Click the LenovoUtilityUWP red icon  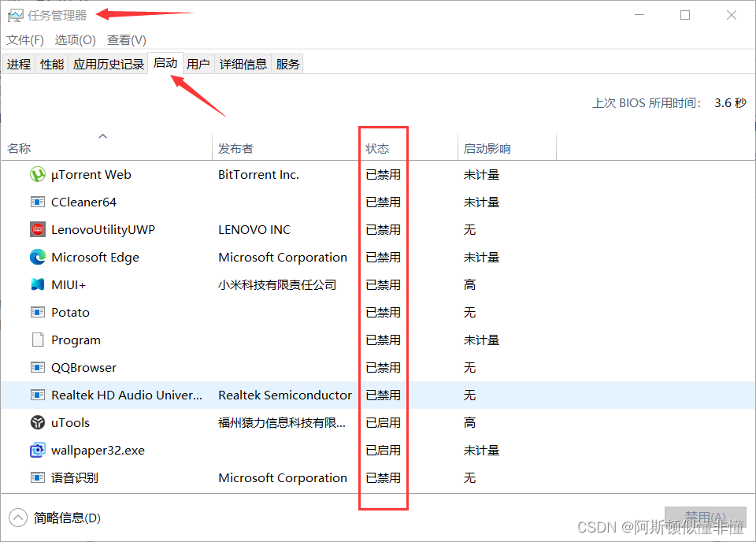click(x=38, y=229)
